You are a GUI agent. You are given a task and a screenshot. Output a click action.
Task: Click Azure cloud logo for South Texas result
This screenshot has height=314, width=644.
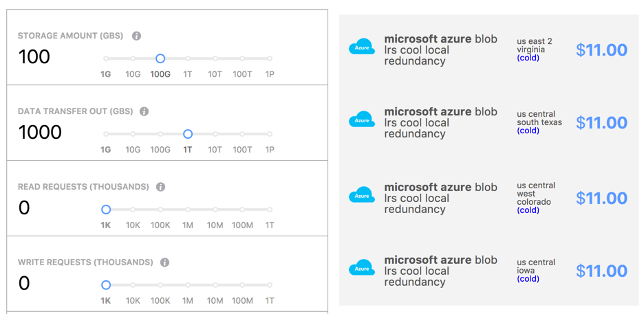click(x=362, y=120)
